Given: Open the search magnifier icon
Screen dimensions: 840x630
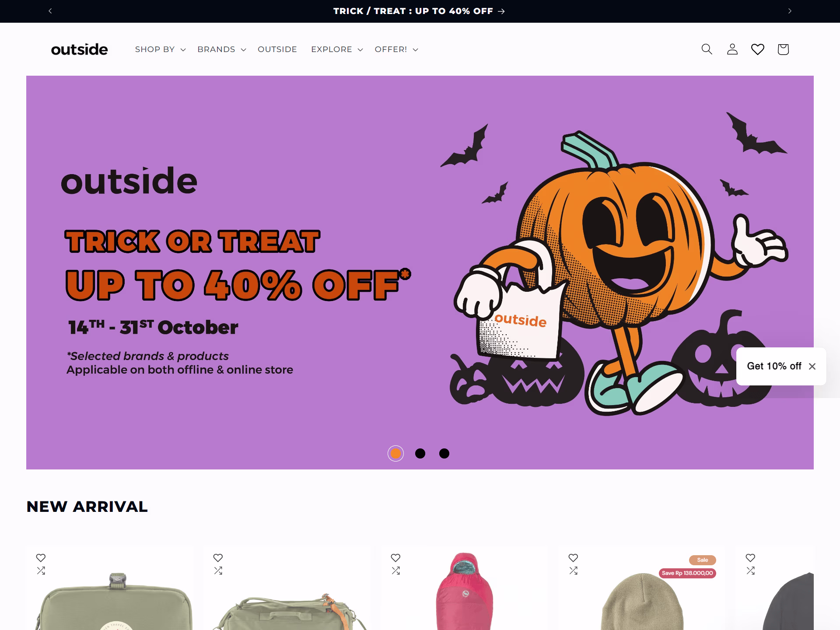Looking at the screenshot, I should [707, 49].
